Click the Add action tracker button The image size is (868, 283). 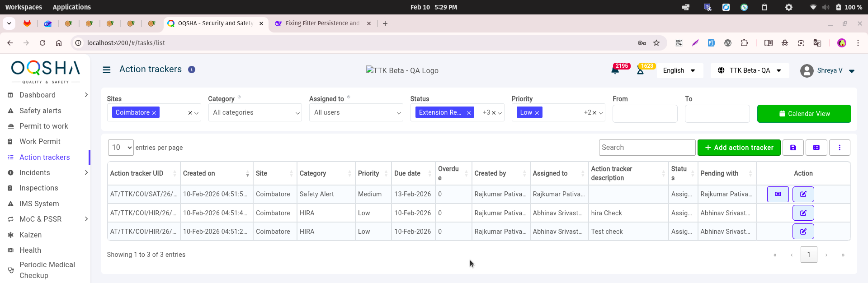coord(739,148)
